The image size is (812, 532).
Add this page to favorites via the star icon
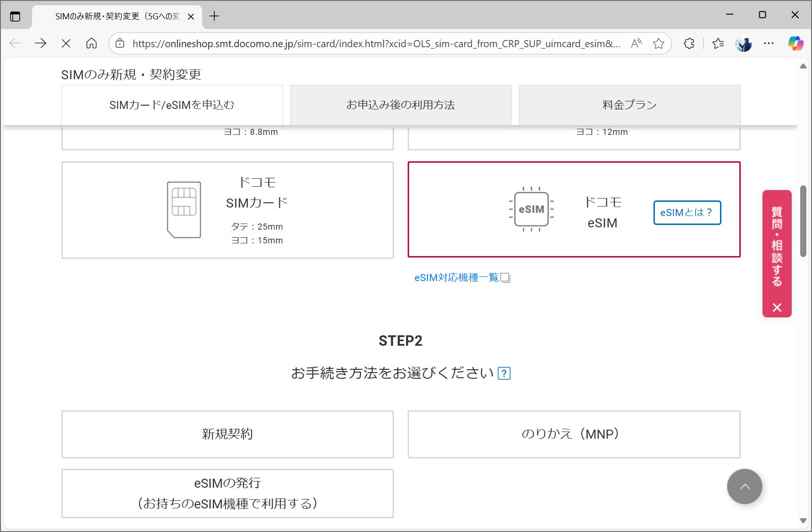coord(658,43)
